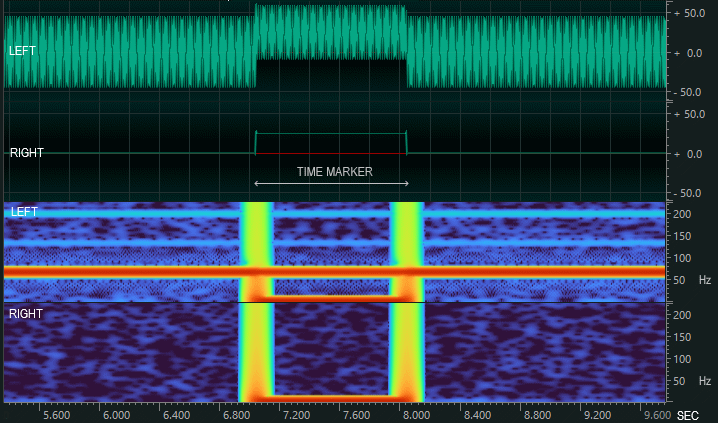The image size is (718, 423).
Task: Click the TIME MARKER text label
Action: point(334,172)
